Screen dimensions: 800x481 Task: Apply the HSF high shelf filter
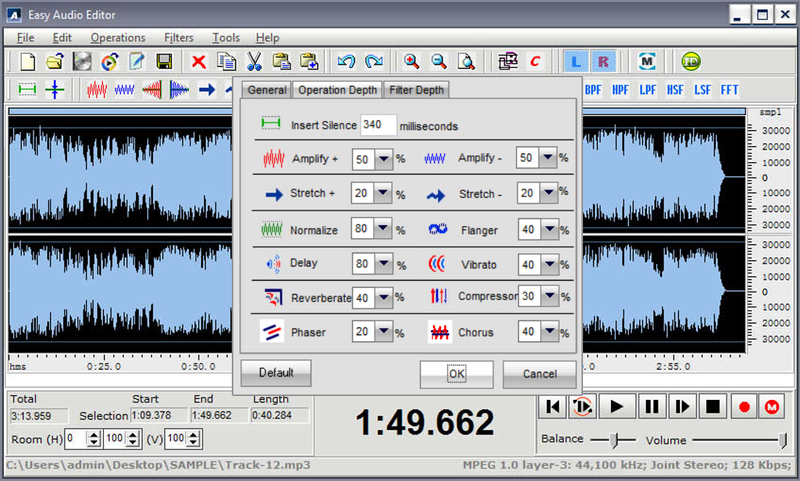coord(675,90)
